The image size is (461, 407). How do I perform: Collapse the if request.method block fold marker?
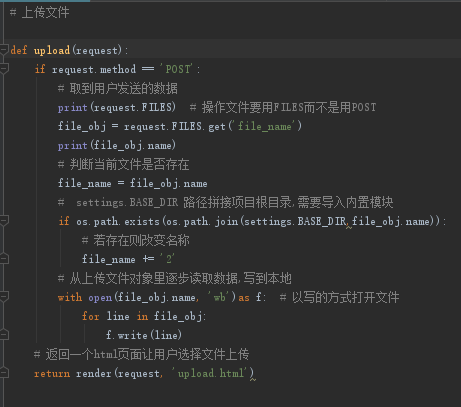coord(4,69)
